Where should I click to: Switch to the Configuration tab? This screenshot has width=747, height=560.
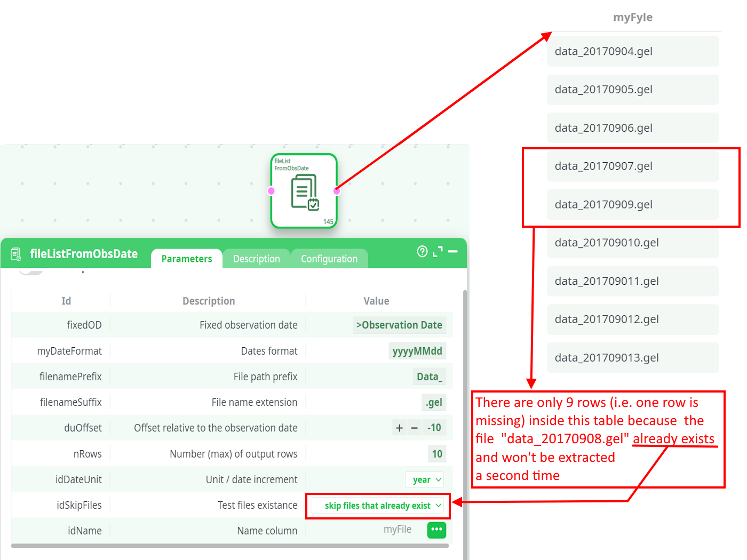329,259
